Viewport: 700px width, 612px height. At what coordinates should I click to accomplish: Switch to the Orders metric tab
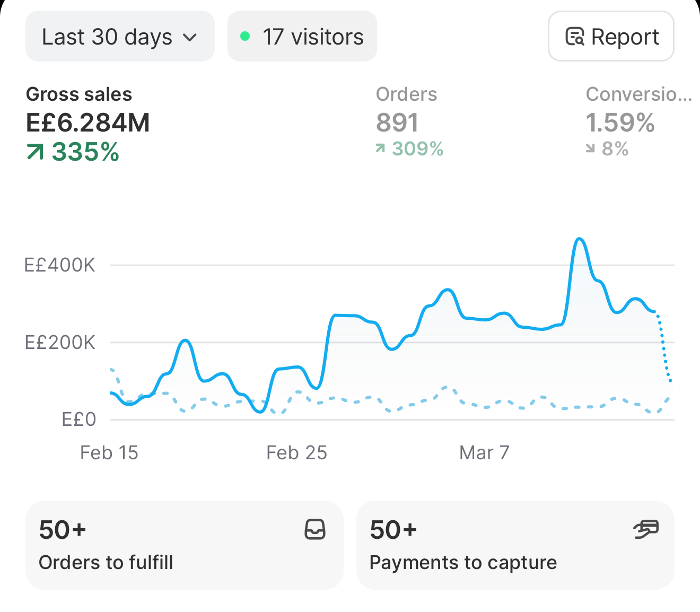point(409,121)
